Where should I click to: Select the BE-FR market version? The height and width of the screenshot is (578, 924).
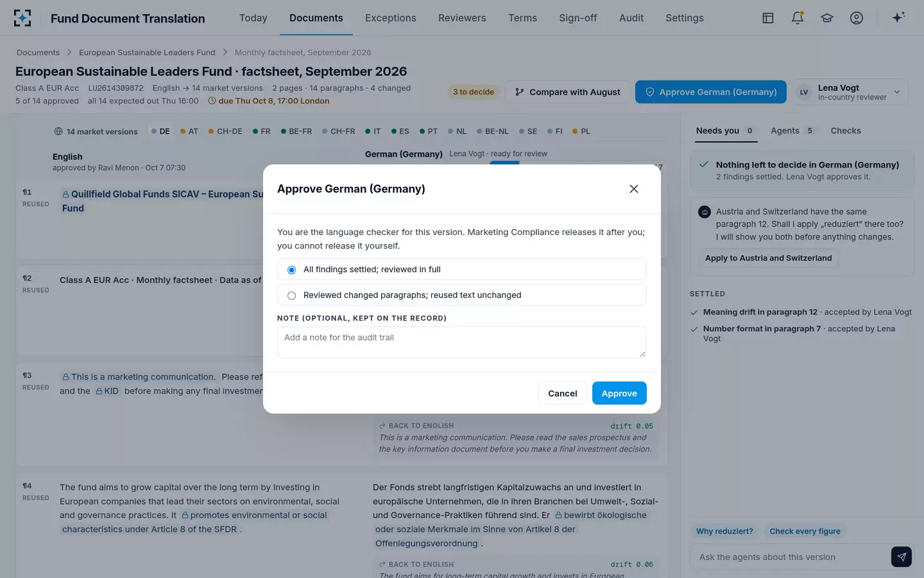[x=296, y=132]
